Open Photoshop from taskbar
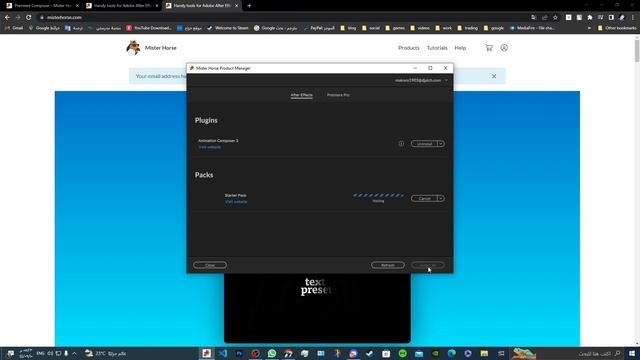This screenshot has width=640, height=360. (x=239, y=353)
